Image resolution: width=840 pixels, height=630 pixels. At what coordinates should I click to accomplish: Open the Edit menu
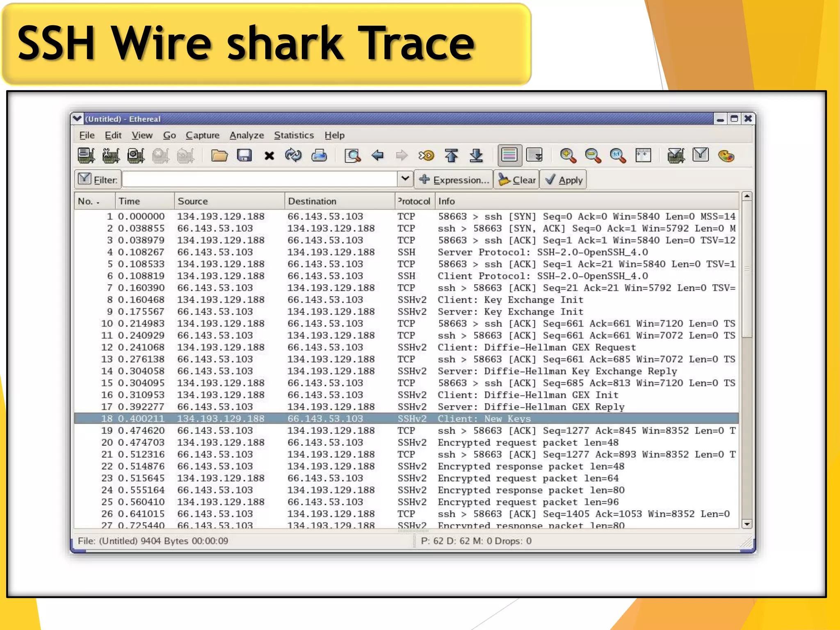click(x=113, y=135)
